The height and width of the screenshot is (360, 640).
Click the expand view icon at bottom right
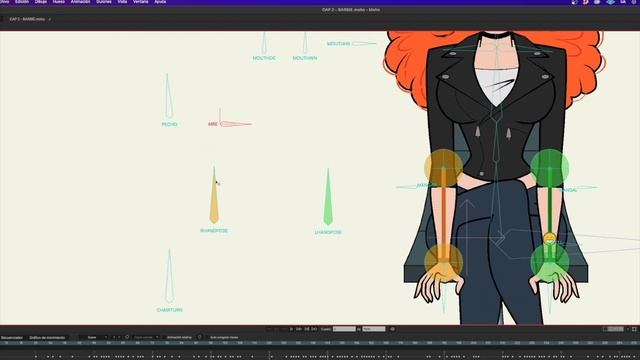click(x=634, y=329)
